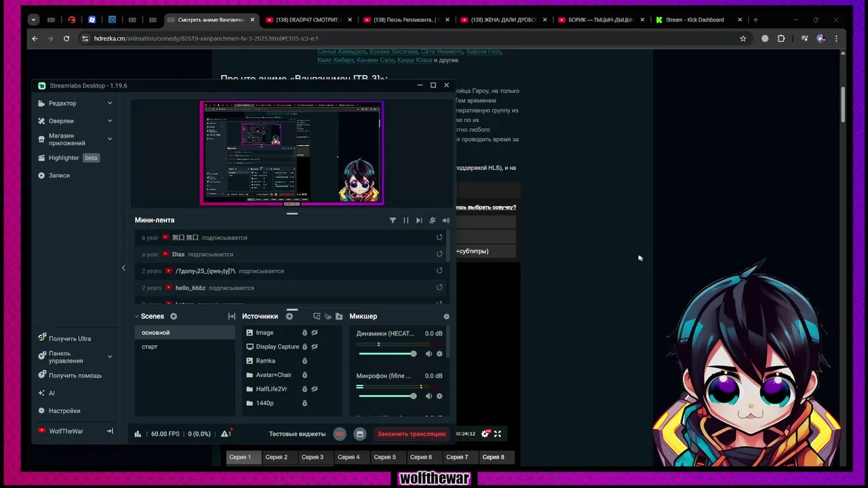Click Получить Ultra in sidebar
This screenshot has height=488, width=868.
tap(64, 339)
